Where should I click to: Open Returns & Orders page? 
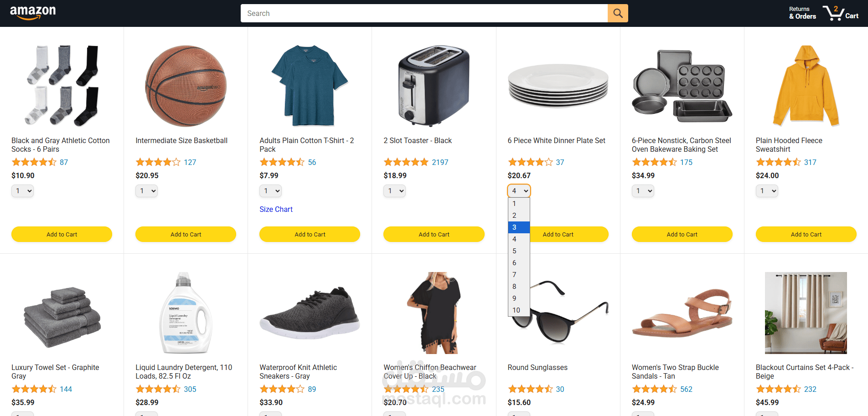(802, 13)
